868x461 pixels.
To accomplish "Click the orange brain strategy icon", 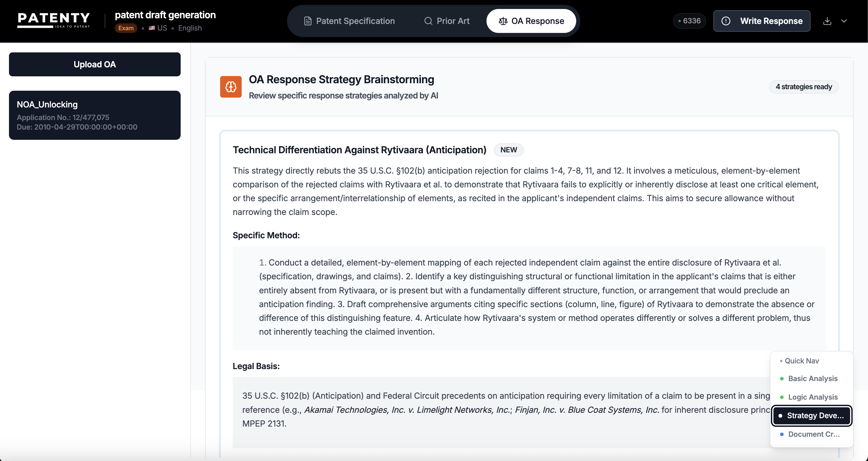I will (231, 87).
